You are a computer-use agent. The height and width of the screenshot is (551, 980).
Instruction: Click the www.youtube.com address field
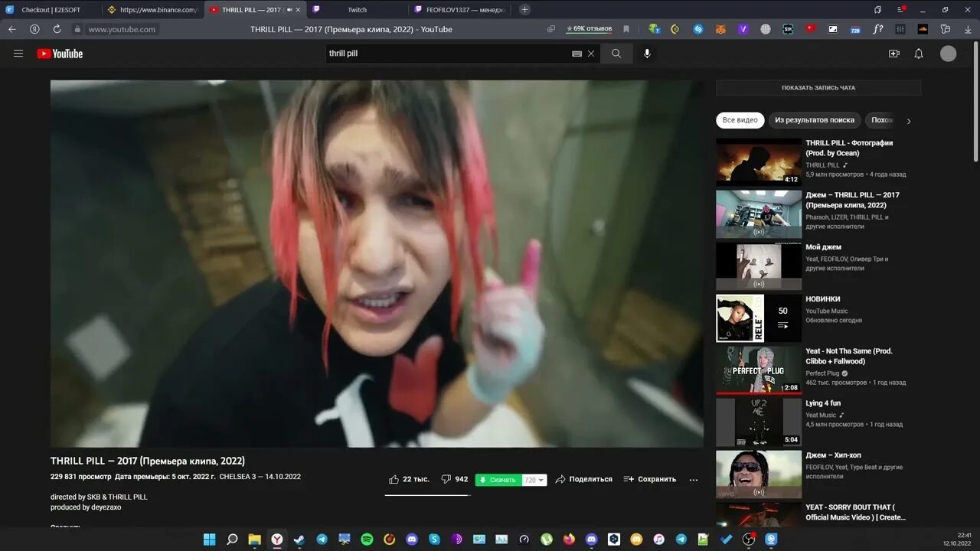coord(122,29)
